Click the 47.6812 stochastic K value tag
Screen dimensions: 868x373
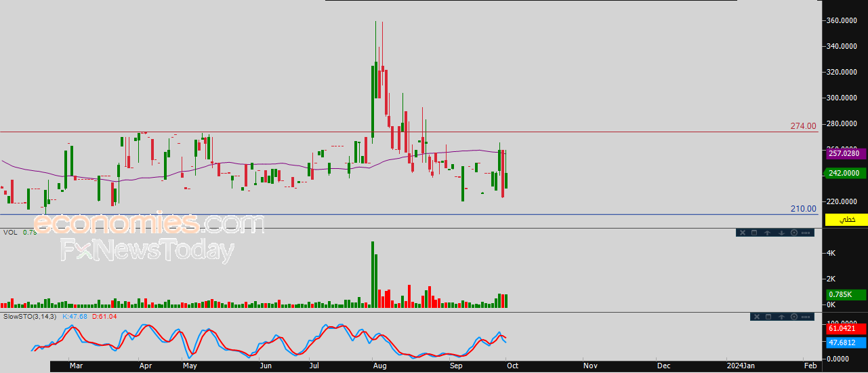[x=846, y=342]
